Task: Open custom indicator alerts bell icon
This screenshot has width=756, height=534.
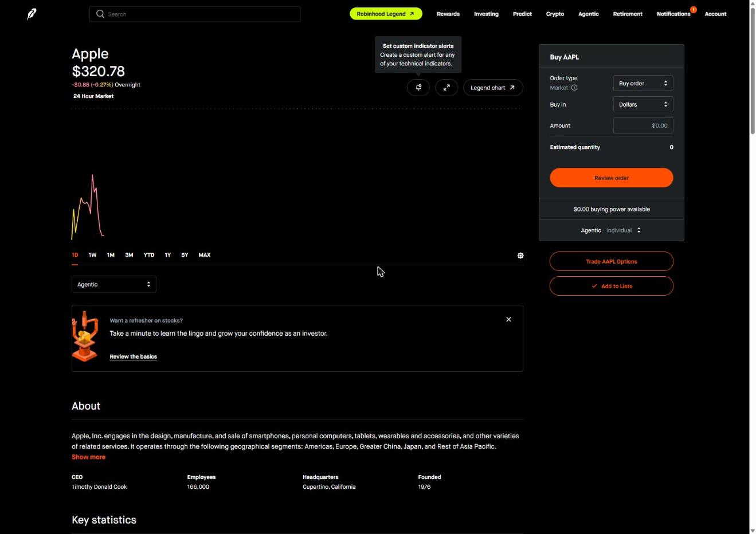Action: tap(418, 88)
